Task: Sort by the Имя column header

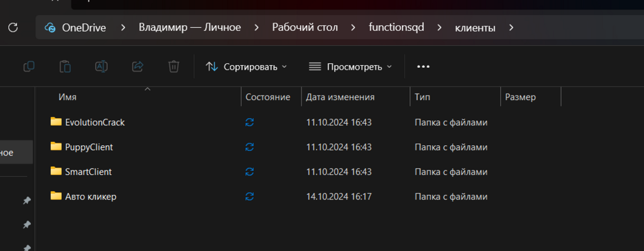Action: [68, 97]
